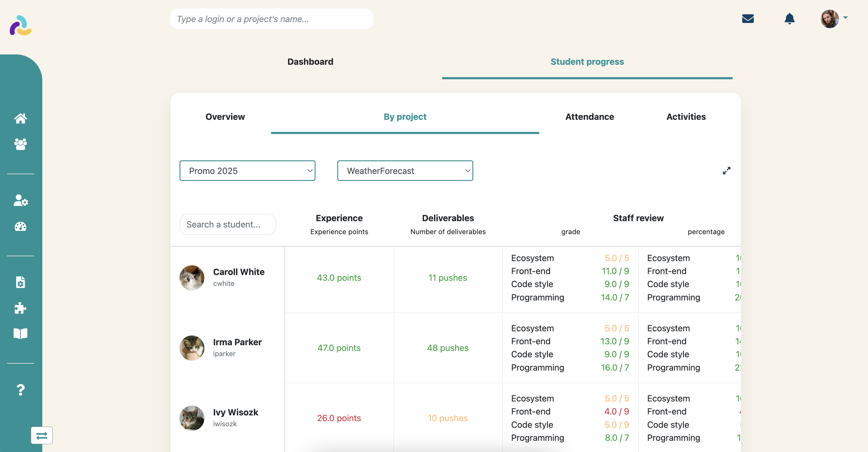Viewport: 868px width, 452px height.
Task: Click Caroll White's Programming grade 14.0 / 7
Action: tap(615, 297)
